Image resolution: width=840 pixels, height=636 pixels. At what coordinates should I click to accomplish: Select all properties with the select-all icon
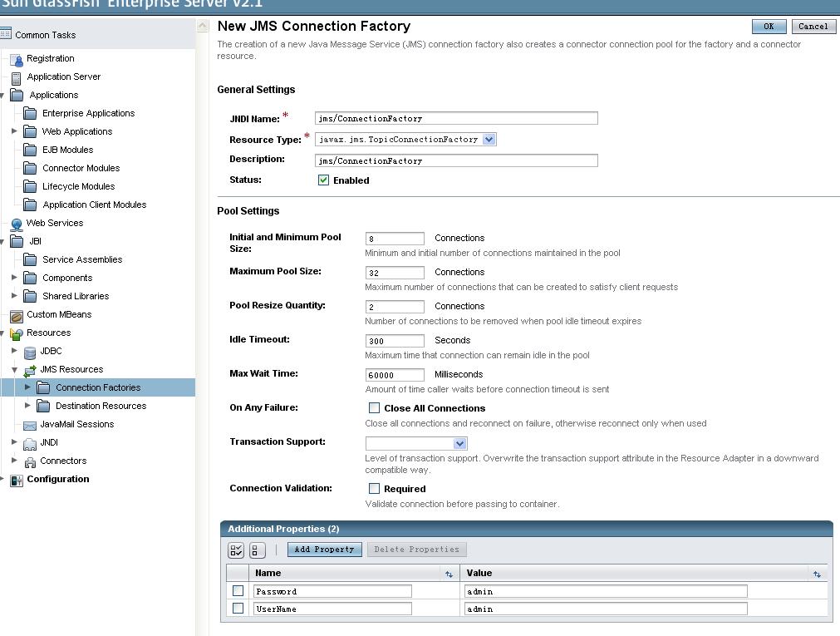click(x=236, y=550)
